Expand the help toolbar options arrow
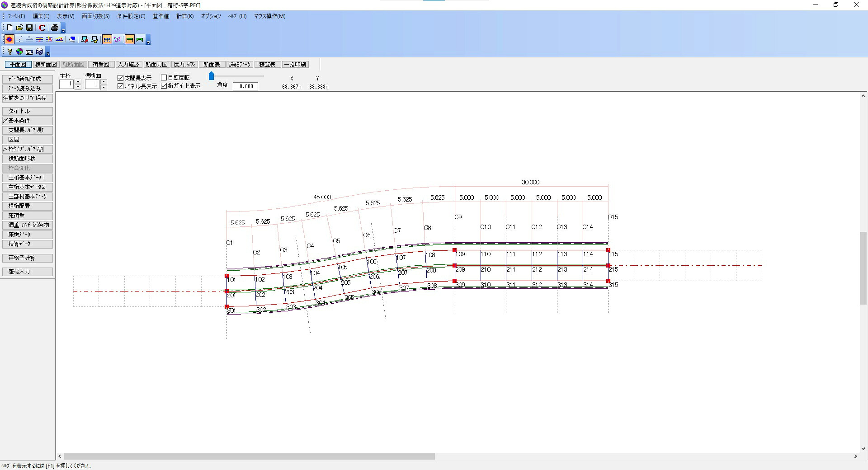Viewport: 868px width, 470px height. coord(48,53)
